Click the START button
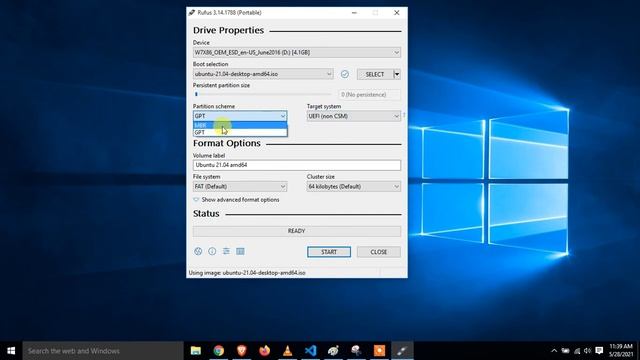This screenshot has height=360, width=640. tap(329, 252)
